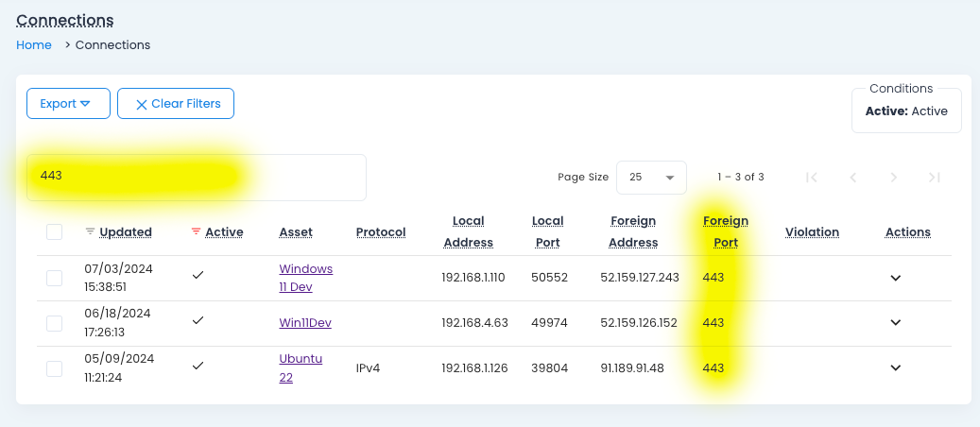Expand actions for the Windows 11 Dev row

896,278
